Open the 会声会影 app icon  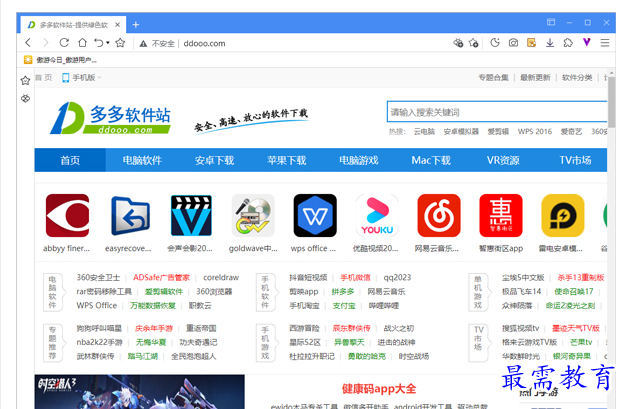pos(191,215)
